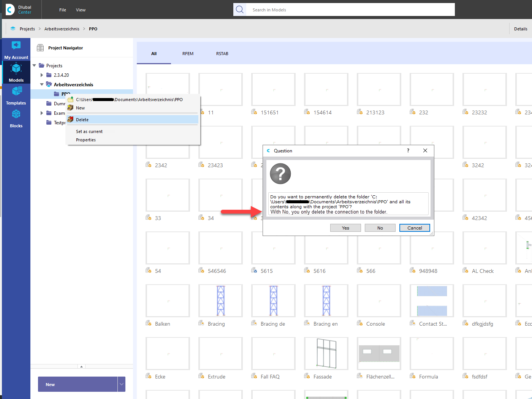Image resolution: width=532 pixels, height=399 pixels.
Task: Open the File menu
Action: coord(63,10)
